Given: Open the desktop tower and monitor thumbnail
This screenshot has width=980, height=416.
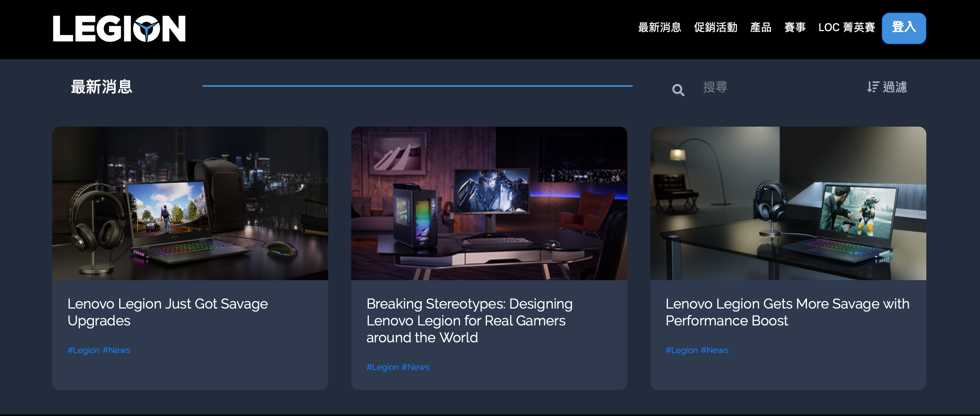Looking at the screenshot, I should pos(489,203).
